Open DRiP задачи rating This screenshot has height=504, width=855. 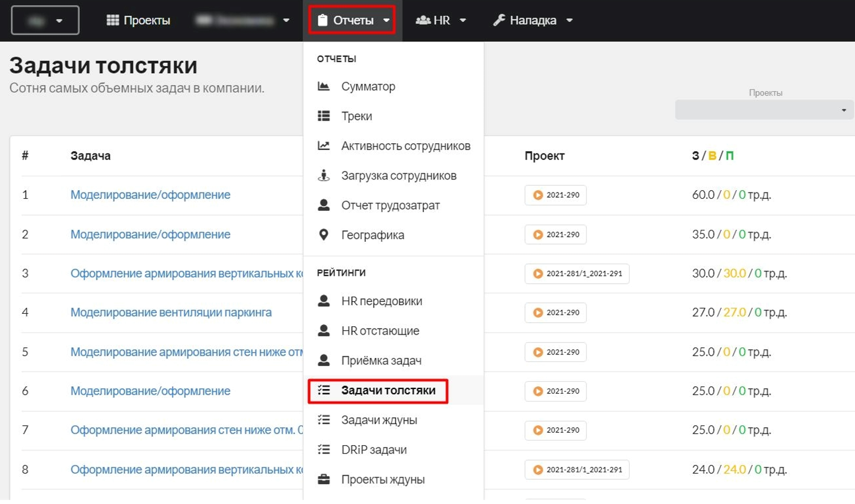click(394, 450)
